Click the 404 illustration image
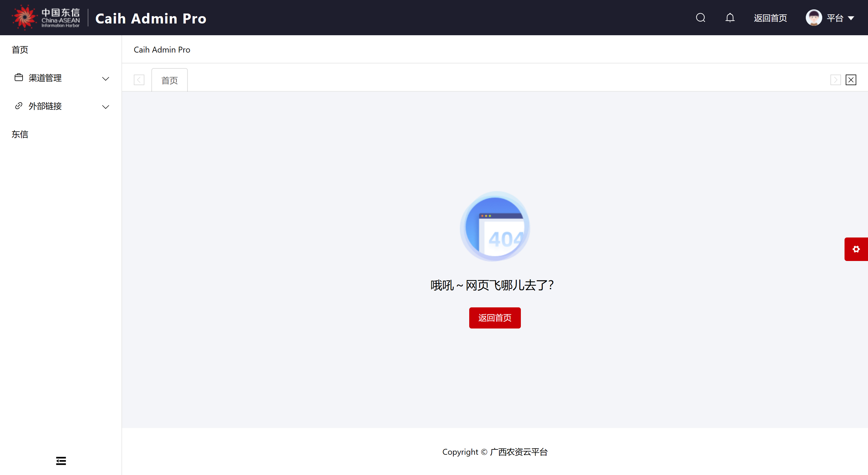The width and height of the screenshot is (868, 475). tap(495, 226)
